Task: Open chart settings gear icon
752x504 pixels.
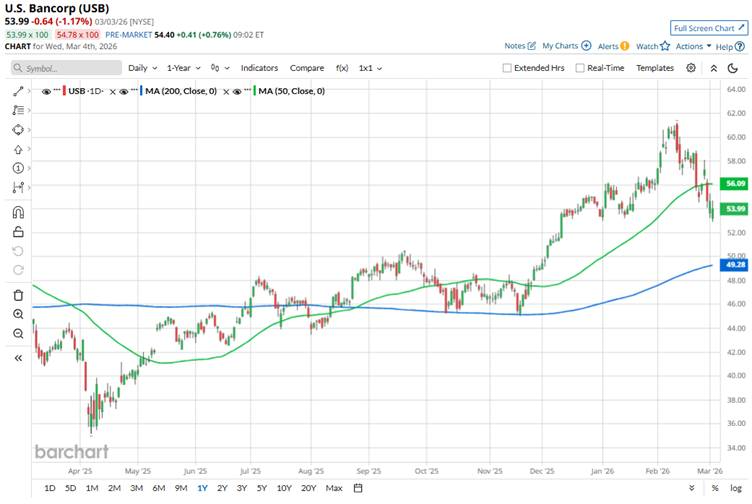Action: [x=691, y=68]
